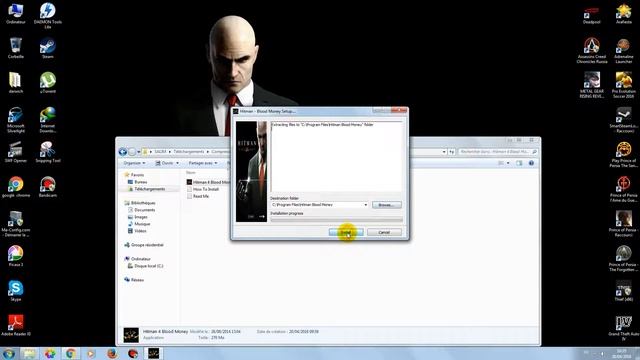Go forward in the Explorer window
640x360 pixels.
132,152
